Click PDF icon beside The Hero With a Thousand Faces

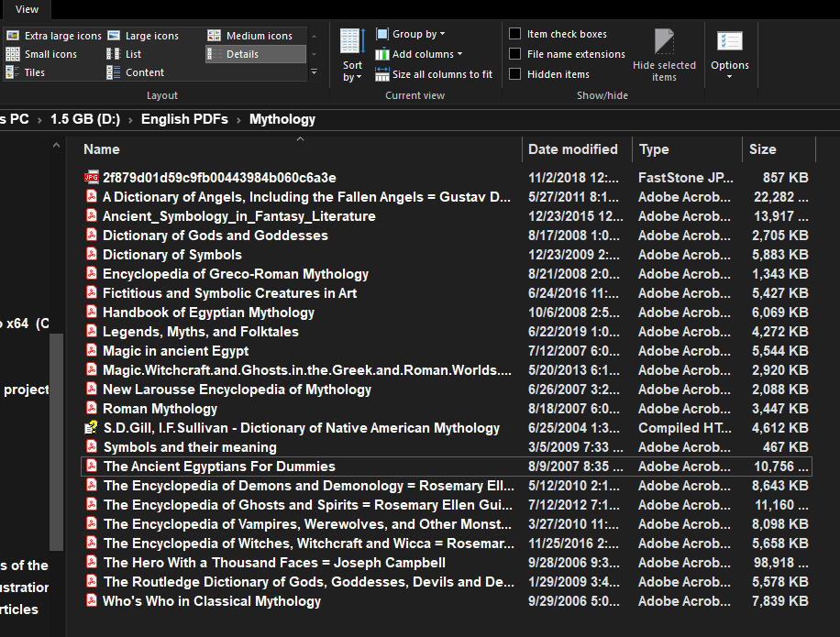[92, 562]
